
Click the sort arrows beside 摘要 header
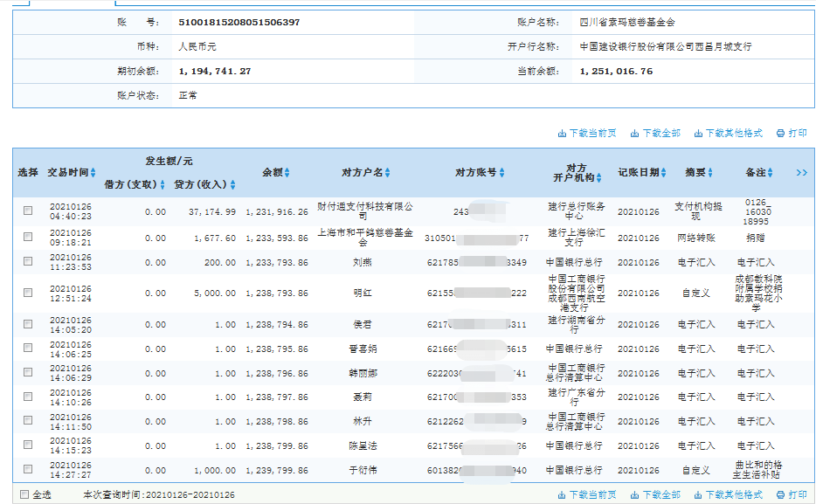click(x=710, y=173)
